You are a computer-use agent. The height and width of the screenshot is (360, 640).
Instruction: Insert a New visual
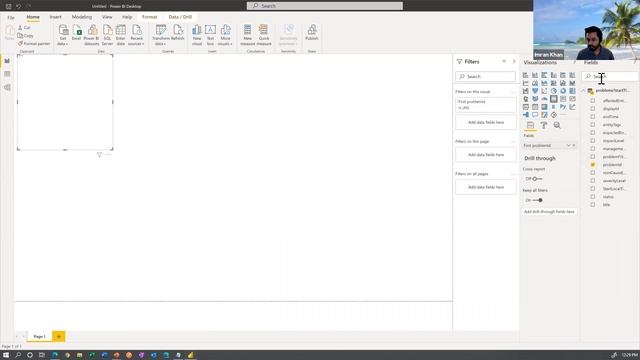pyautogui.click(x=197, y=35)
